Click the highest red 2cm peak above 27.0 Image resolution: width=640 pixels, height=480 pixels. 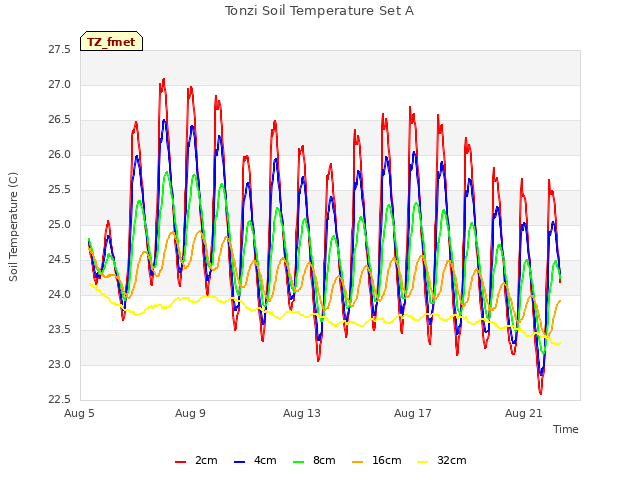click(x=164, y=79)
